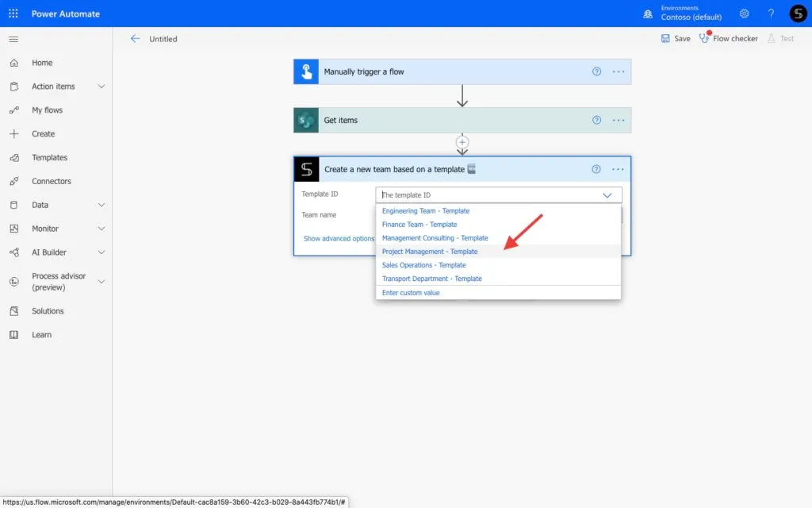Collapse the left navigation hamburger menu

(13, 39)
